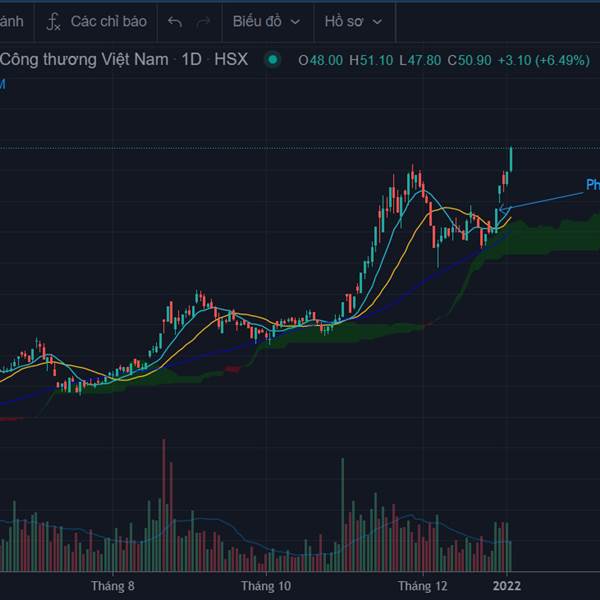Click the Ánh compare button at top-left
Image resolution: width=600 pixels, height=600 pixels.
pos(12,21)
